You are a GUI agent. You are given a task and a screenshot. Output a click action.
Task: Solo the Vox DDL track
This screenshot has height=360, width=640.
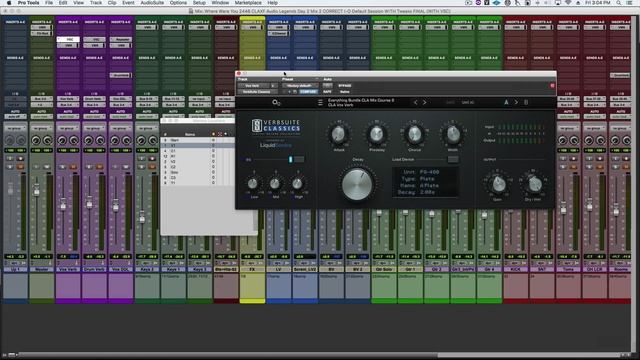pos(115,167)
